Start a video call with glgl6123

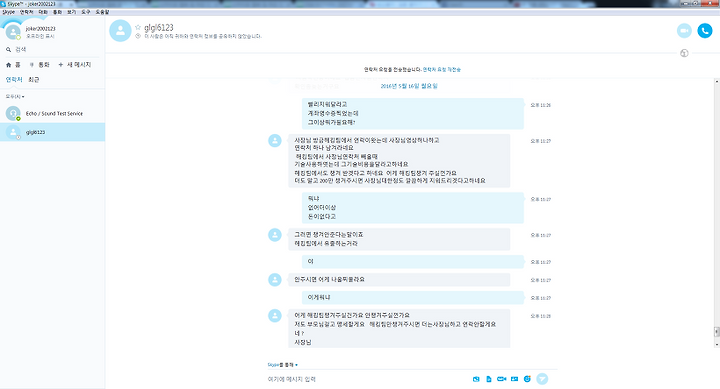684,31
